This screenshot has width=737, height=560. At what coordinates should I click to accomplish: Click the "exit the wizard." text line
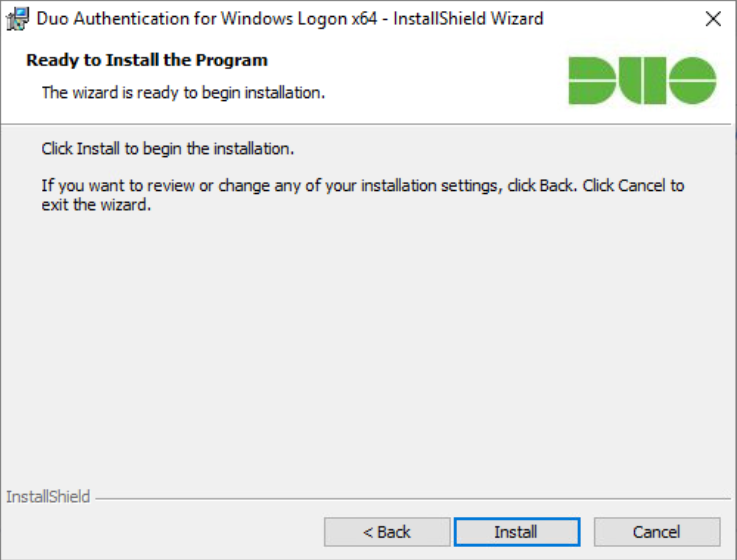pyautogui.click(x=96, y=205)
